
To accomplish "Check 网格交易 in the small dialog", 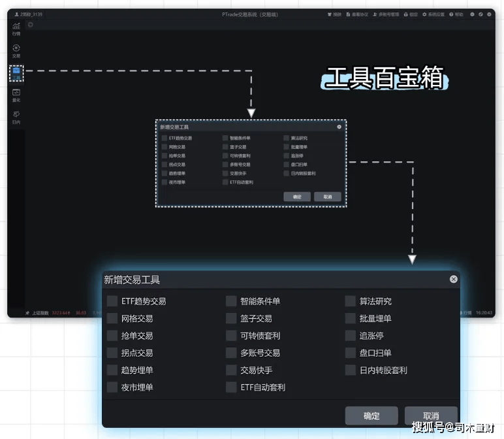I will [165, 147].
